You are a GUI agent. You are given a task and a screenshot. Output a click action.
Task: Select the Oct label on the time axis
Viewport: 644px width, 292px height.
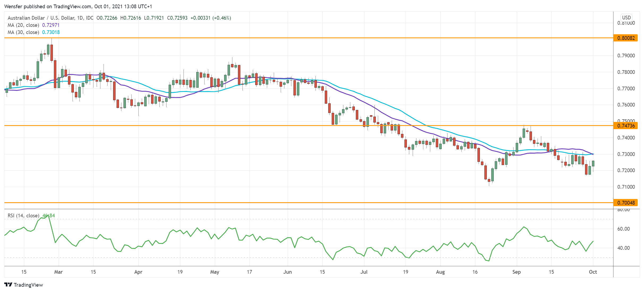pyautogui.click(x=592, y=272)
